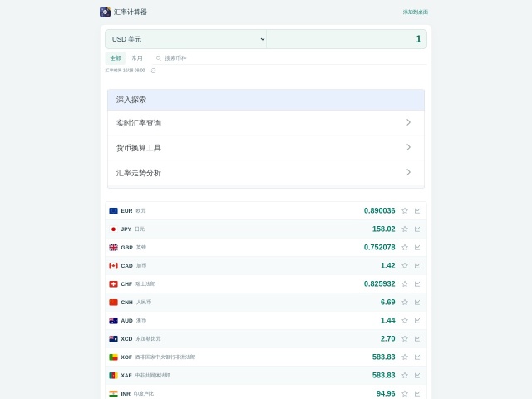Image resolution: width=532 pixels, height=399 pixels.
Task: Click the 汇率计算器 title text
Action: [x=131, y=12]
